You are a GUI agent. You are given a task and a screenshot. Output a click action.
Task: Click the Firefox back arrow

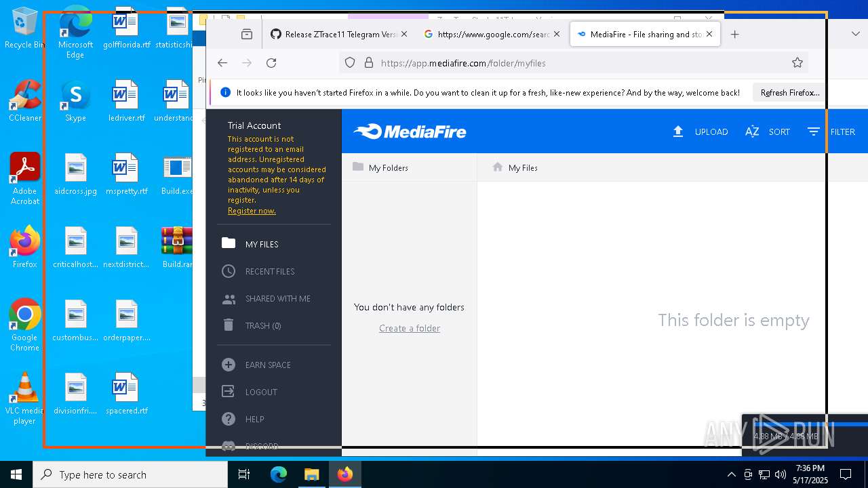coord(222,63)
